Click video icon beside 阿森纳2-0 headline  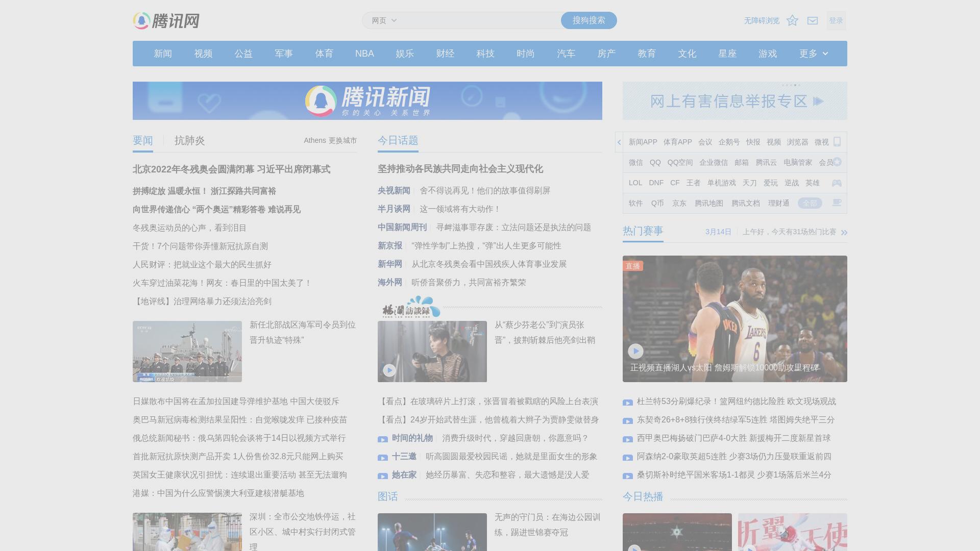click(x=628, y=458)
